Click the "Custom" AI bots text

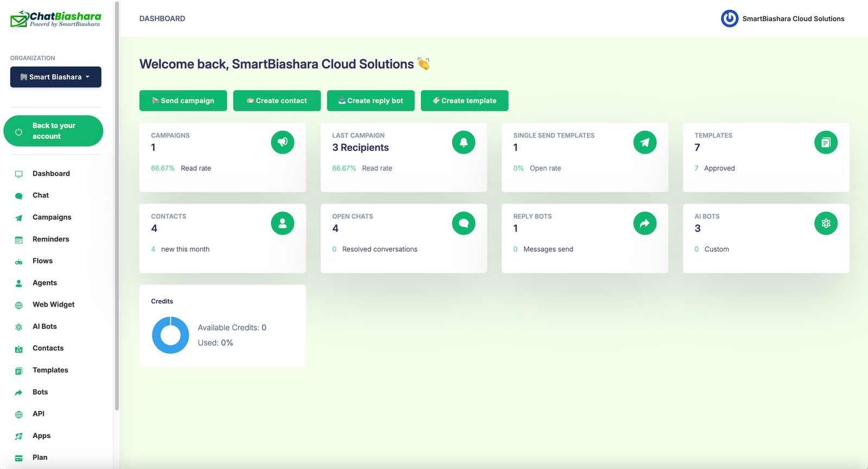[x=717, y=249]
